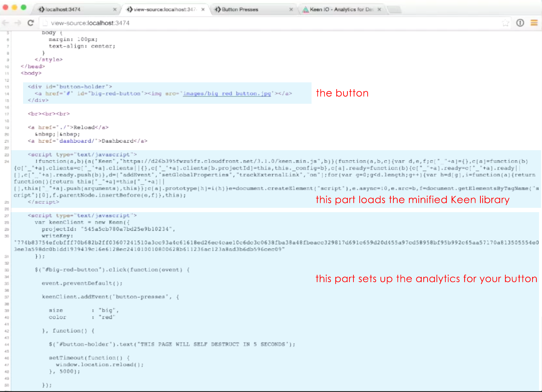This screenshot has height=392, width=542.
Task: Click the '}, 5000);' timeout line
Action: [65, 372]
